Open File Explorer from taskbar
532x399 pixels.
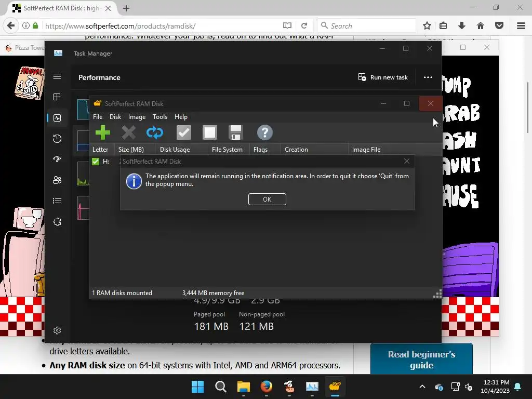[x=243, y=387]
